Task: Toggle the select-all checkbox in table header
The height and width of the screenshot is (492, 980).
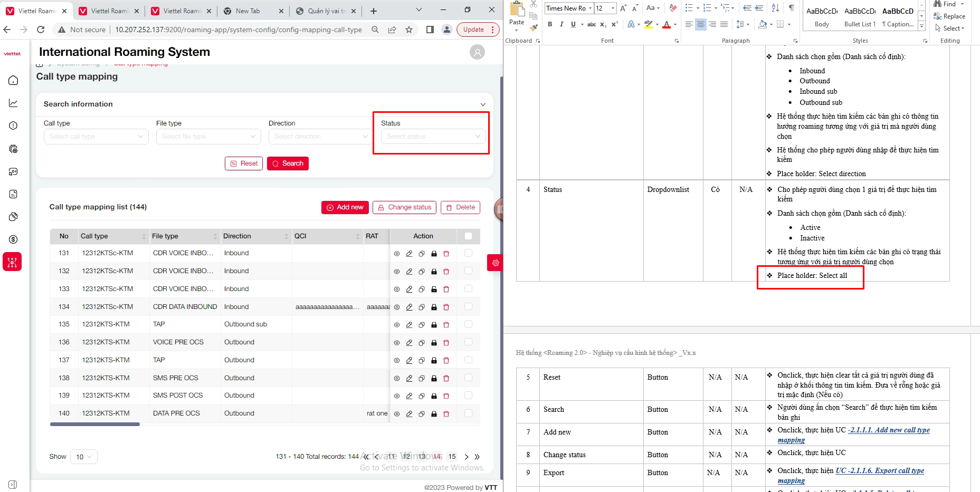Action: pos(468,236)
